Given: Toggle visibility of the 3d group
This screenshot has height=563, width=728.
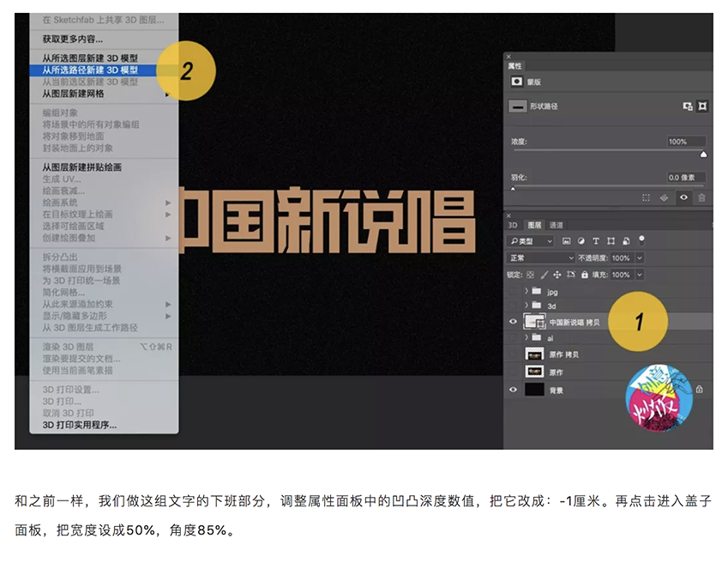Looking at the screenshot, I should coord(513,306).
